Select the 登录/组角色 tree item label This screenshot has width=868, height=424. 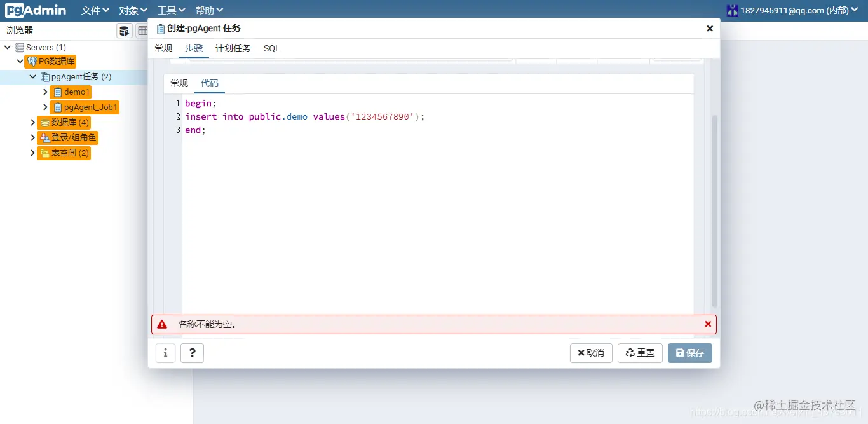[x=74, y=137]
